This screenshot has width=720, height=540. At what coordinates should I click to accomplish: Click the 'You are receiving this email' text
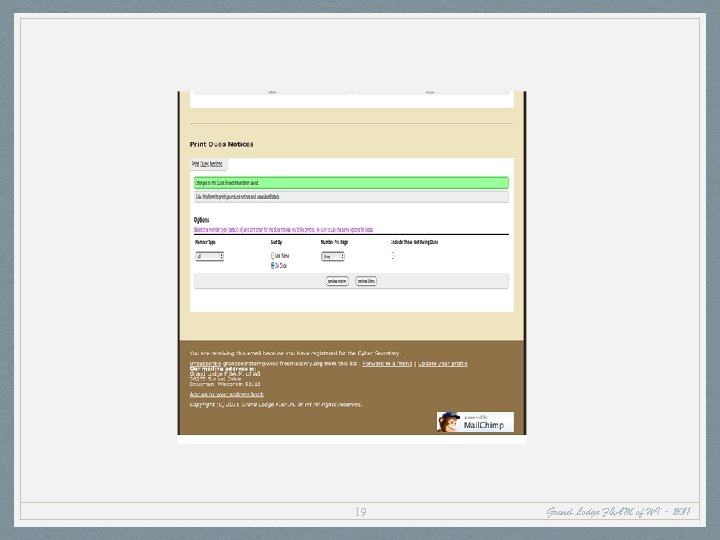(295, 353)
